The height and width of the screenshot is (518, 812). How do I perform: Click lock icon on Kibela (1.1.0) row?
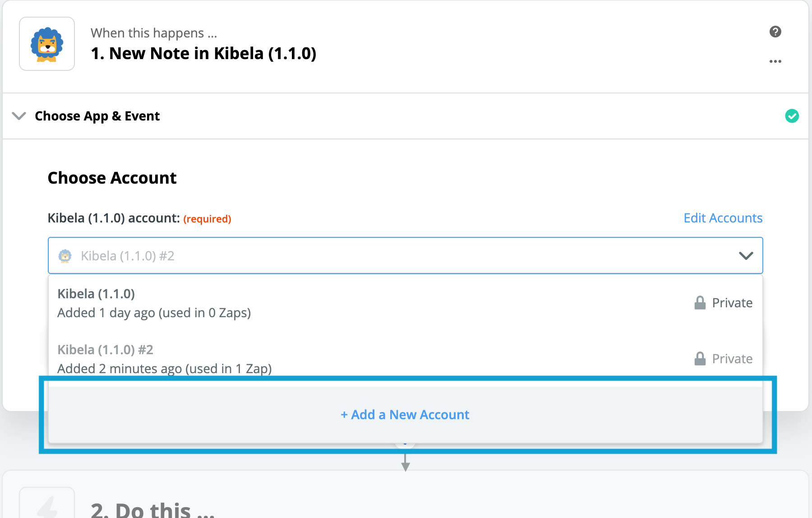pos(700,303)
